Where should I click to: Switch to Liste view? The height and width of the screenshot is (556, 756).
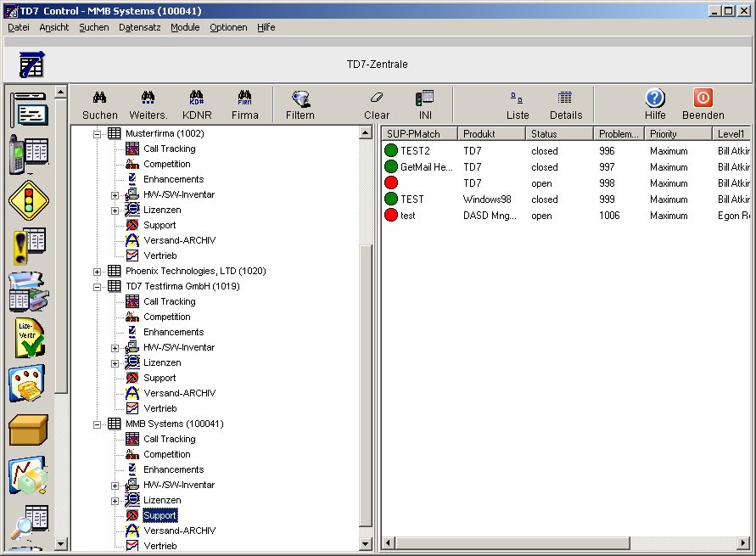(517, 98)
